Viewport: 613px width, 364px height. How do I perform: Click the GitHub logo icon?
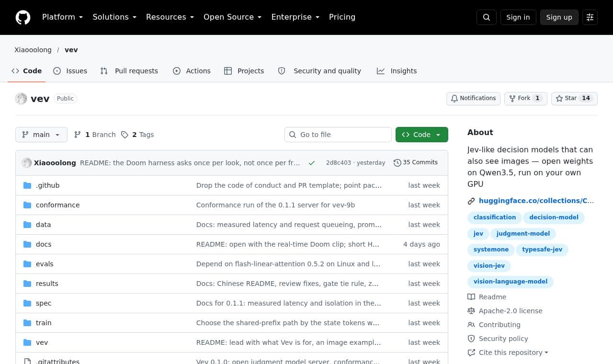click(x=23, y=17)
